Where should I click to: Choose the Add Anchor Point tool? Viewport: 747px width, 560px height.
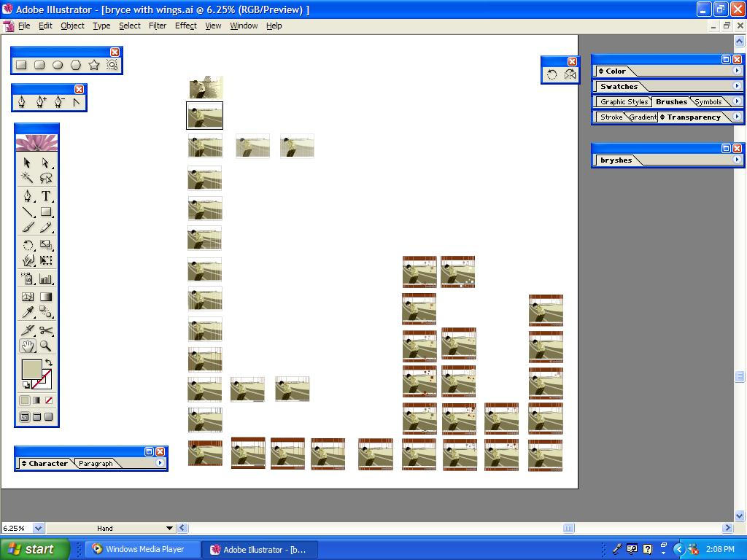pyautogui.click(x=41, y=102)
